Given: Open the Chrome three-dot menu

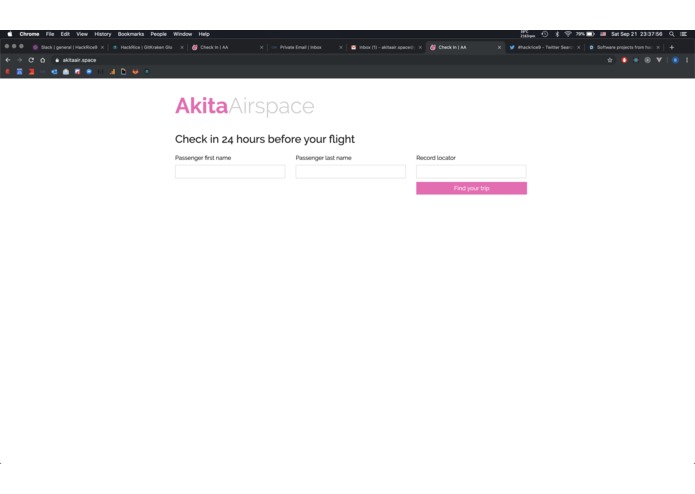Looking at the screenshot, I should click(x=687, y=60).
